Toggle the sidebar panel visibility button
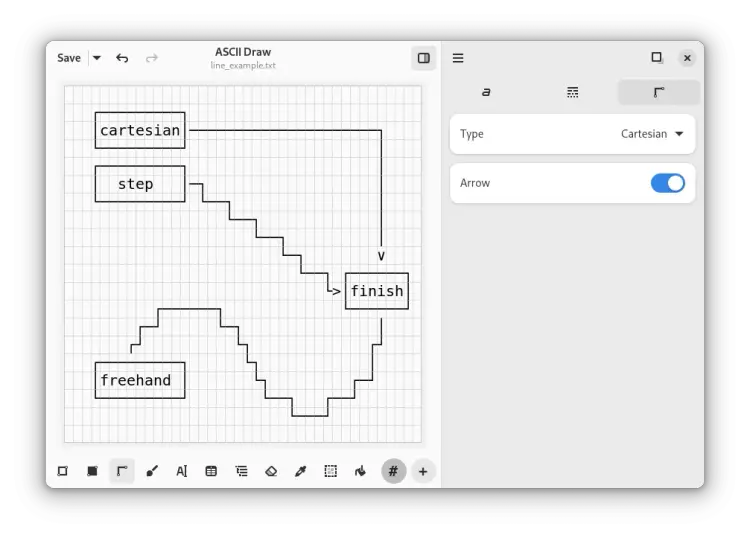The height and width of the screenshot is (538, 750). [x=424, y=58]
